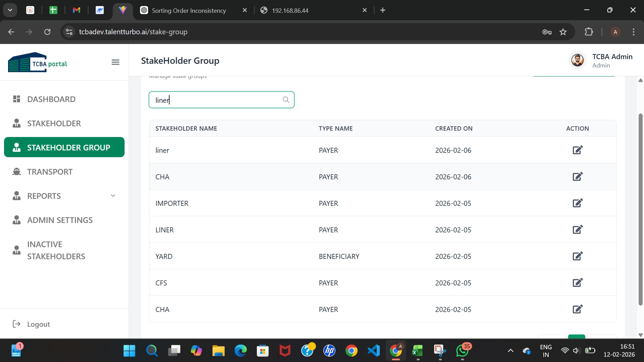The width and height of the screenshot is (644, 362).
Task: Edit the uppercase LINER stakeholder group
Action: 578,230
